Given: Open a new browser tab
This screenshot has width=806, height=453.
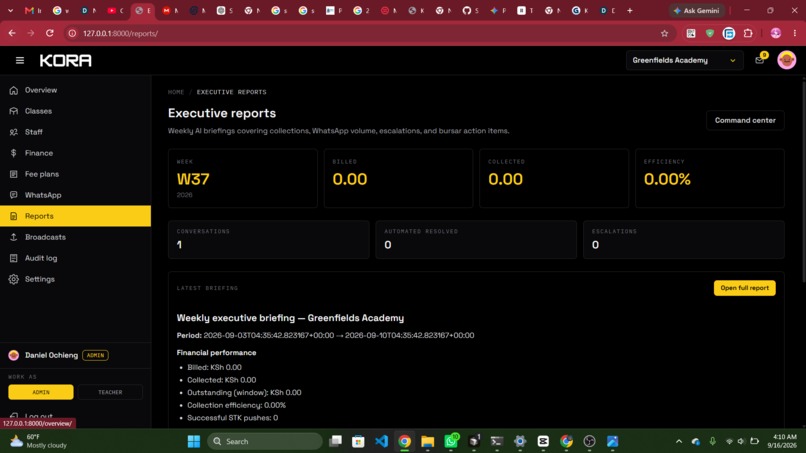Looking at the screenshot, I should [630, 10].
